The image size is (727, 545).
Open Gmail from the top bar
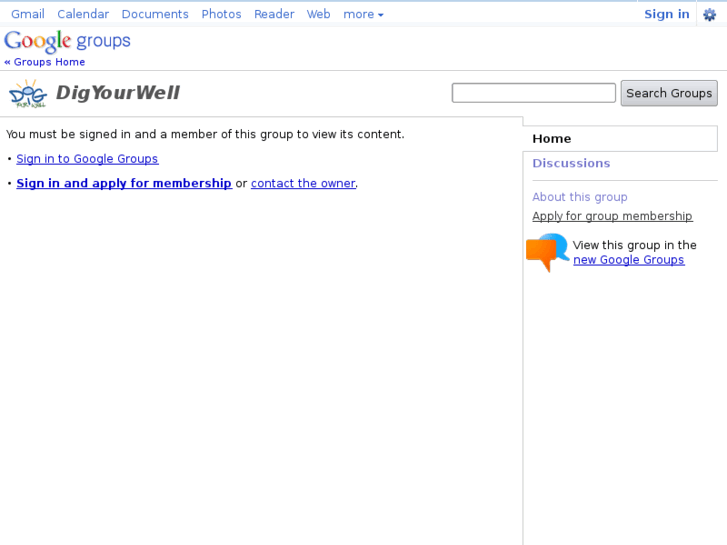[28, 14]
